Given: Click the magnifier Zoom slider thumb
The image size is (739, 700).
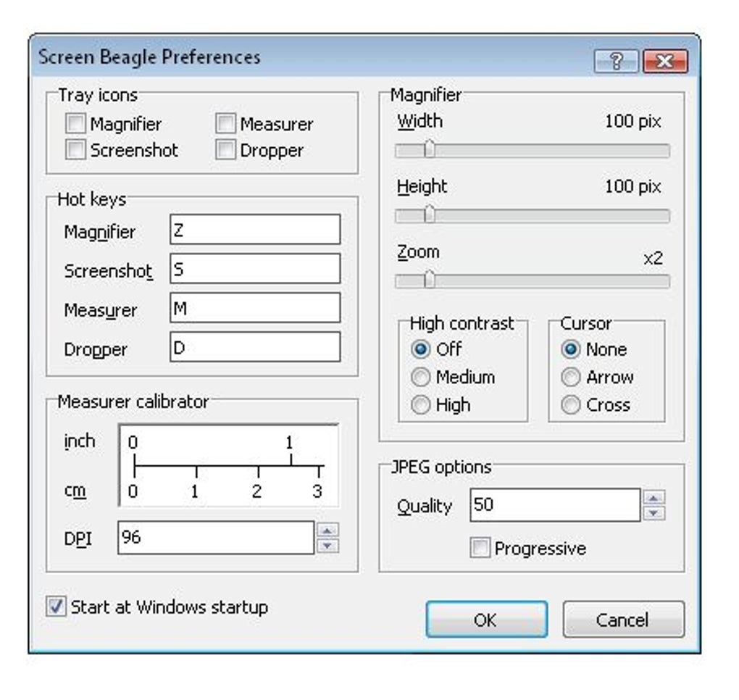Looking at the screenshot, I should click(x=429, y=280).
